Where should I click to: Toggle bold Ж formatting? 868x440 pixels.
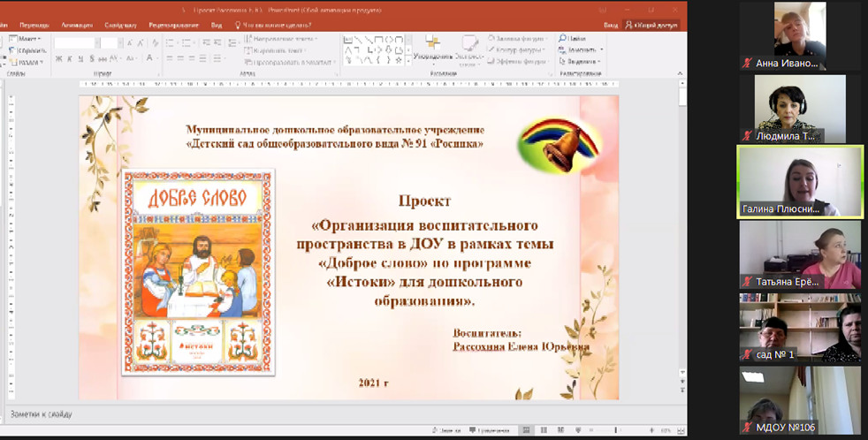pos(58,58)
